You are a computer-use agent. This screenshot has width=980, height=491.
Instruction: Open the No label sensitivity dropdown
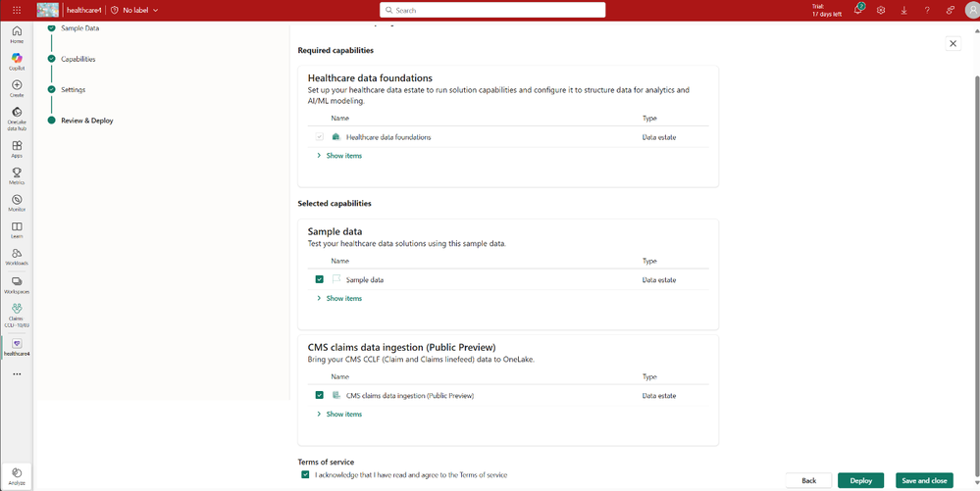134,10
